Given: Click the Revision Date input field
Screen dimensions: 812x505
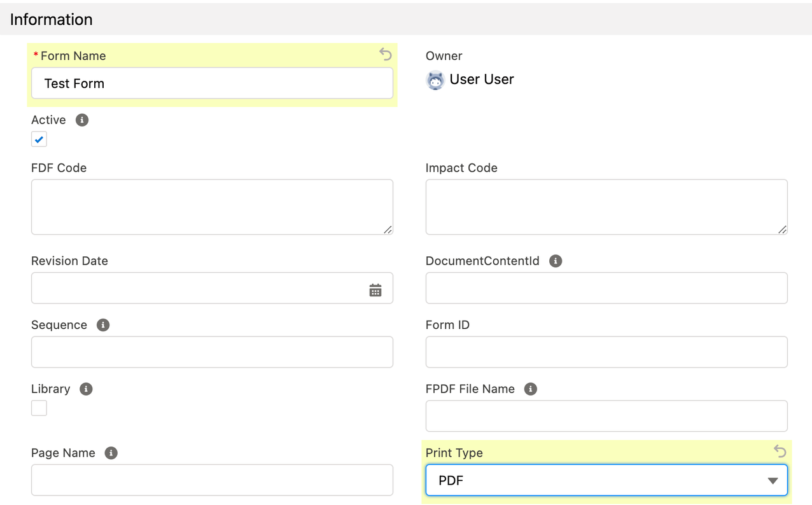Looking at the screenshot, I should [x=212, y=288].
